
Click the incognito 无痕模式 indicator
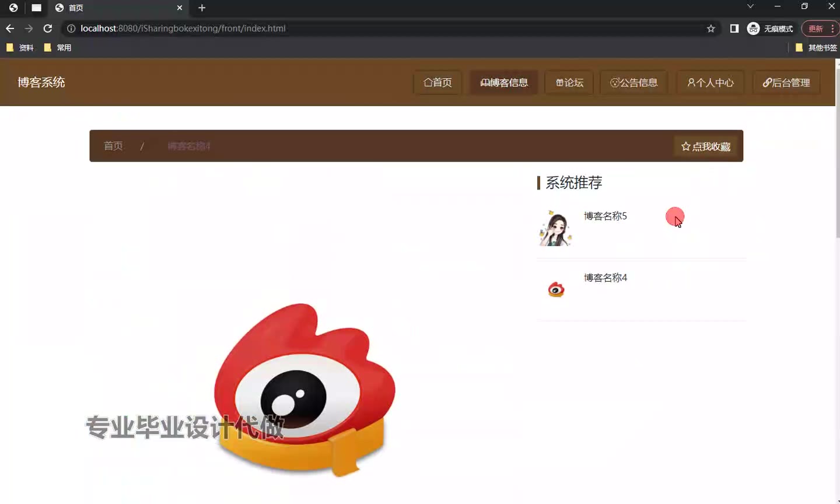[x=770, y=28]
